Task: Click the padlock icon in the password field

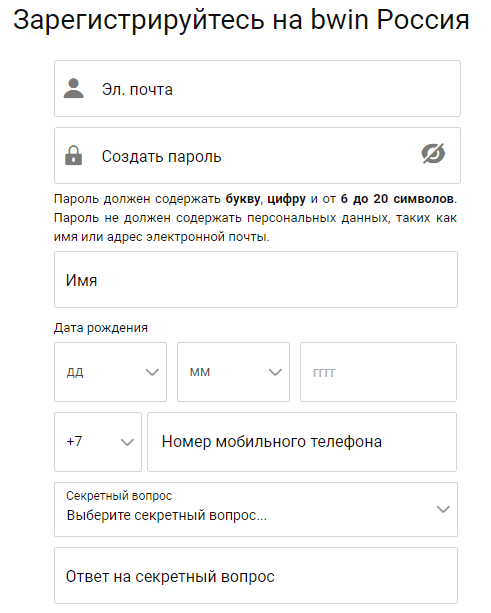Action: [x=73, y=155]
